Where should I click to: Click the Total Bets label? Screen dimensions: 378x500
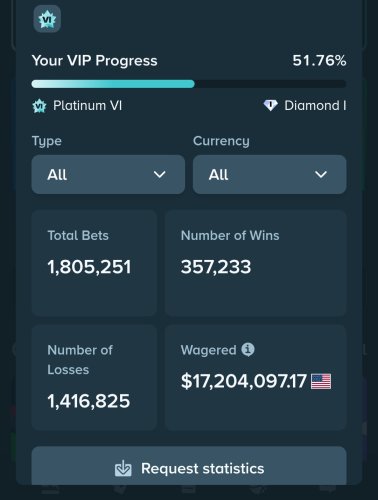coord(78,236)
